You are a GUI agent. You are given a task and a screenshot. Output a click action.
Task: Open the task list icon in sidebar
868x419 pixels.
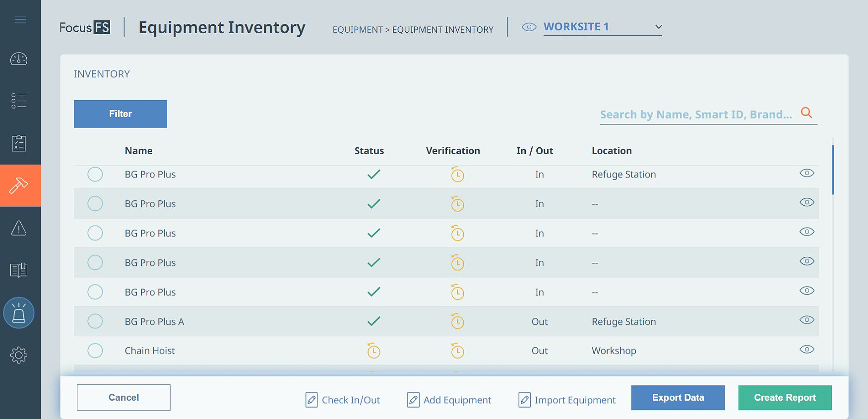pos(19,101)
